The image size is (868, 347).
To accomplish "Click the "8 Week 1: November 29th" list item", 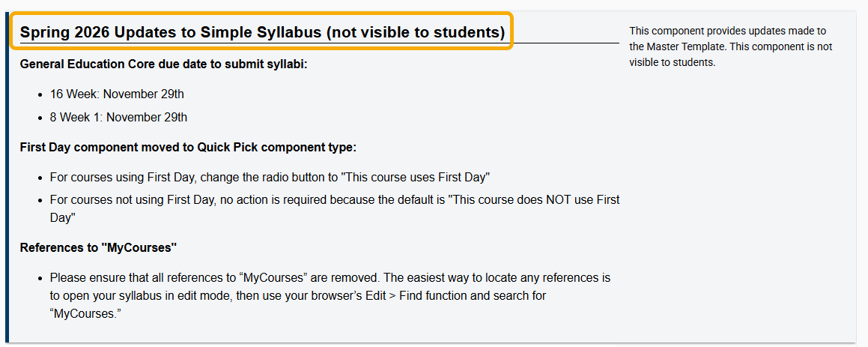I will click(x=118, y=117).
